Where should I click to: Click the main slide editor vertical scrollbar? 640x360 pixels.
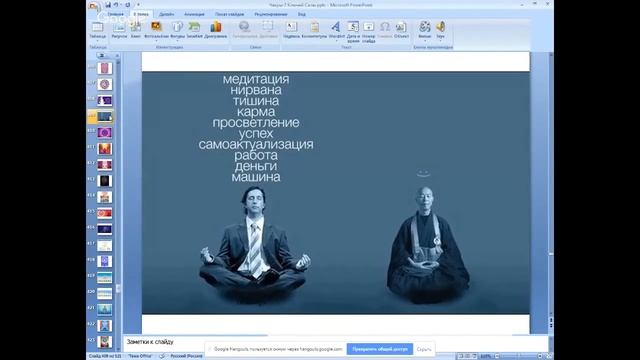[x=551, y=184]
